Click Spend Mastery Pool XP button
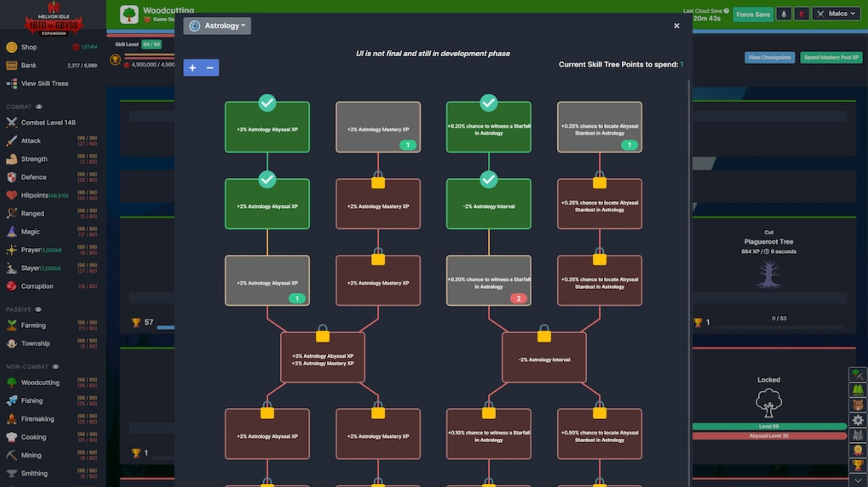This screenshot has width=868, height=487. click(831, 57)
